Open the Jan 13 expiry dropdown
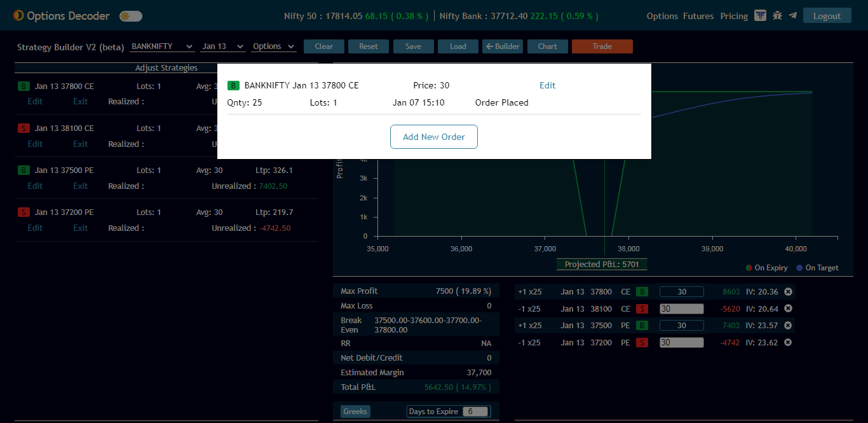The height and width of the screenshot is (423, 868). tap(222, 46)
